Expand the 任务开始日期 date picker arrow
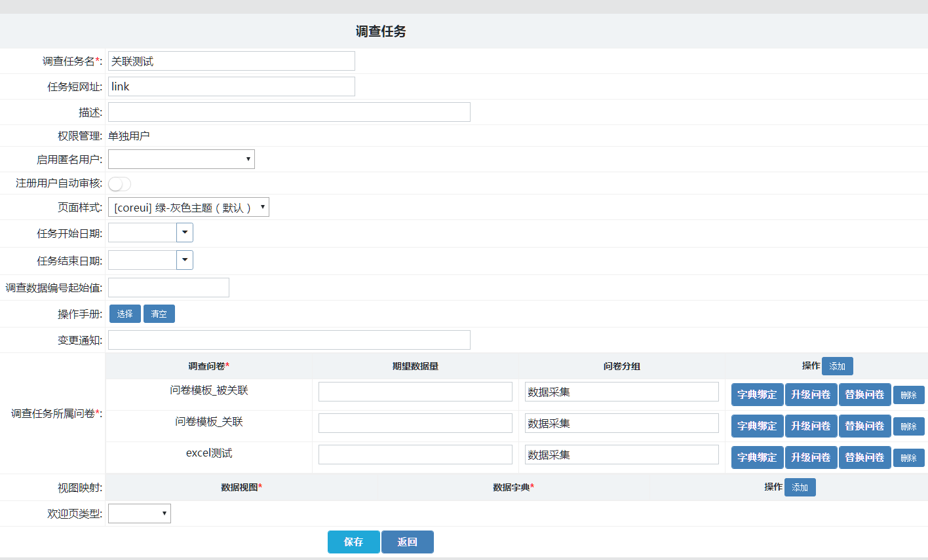The width and height of the screenshot is (928, 560). tap(185, 233)
